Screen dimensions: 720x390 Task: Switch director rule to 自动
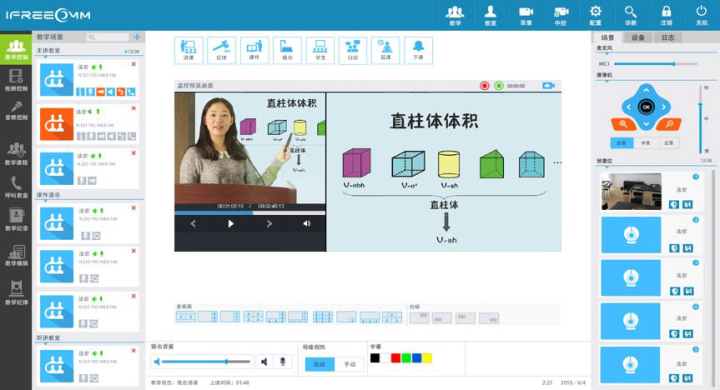pos(319,364)
